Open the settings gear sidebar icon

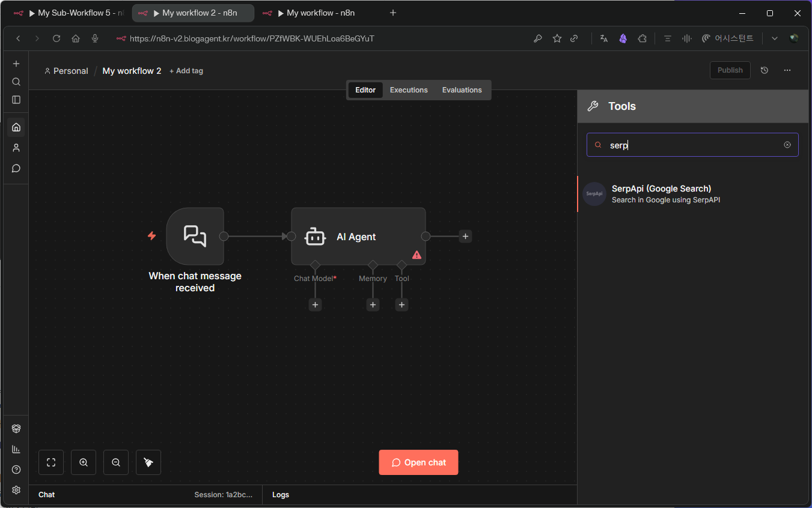(x=16, y=490)
